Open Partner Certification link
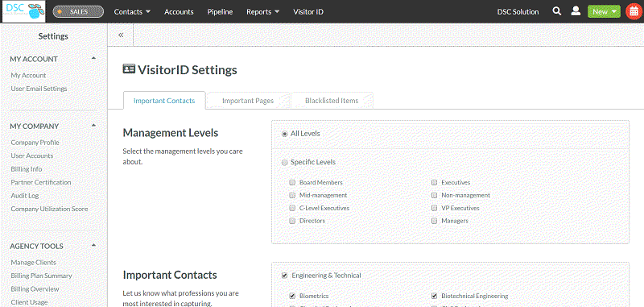644x307 pixels. click(41, 182)
